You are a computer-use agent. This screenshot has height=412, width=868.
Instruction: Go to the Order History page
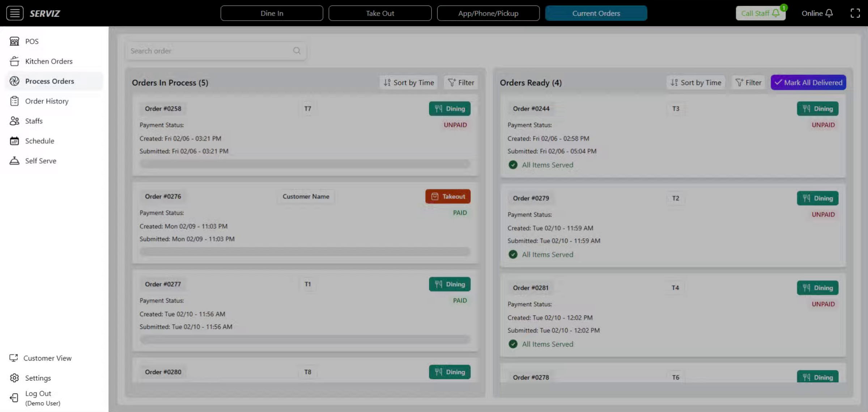[46, 101]
